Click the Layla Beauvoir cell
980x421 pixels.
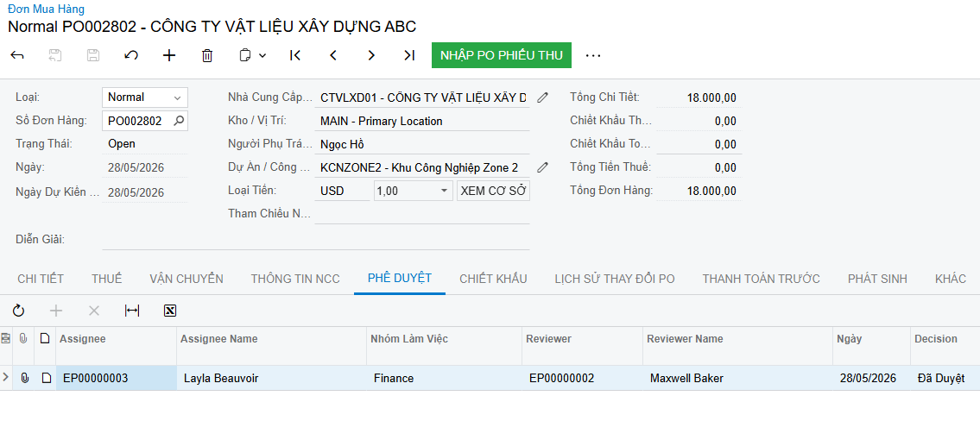coord(272,378)
